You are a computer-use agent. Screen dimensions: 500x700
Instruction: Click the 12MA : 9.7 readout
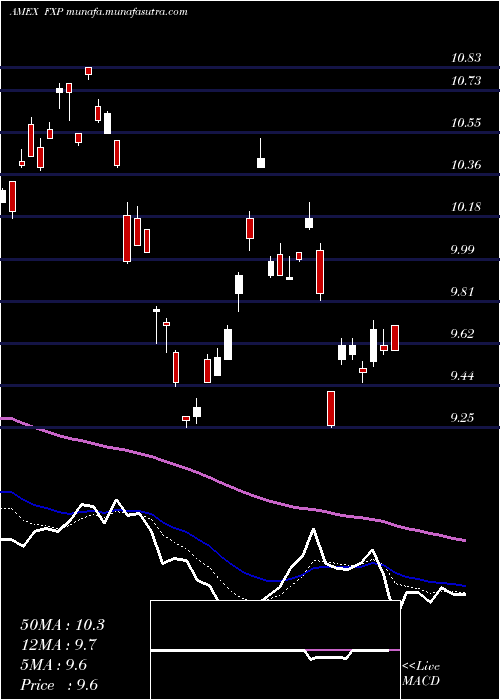(x=58, y=645)
